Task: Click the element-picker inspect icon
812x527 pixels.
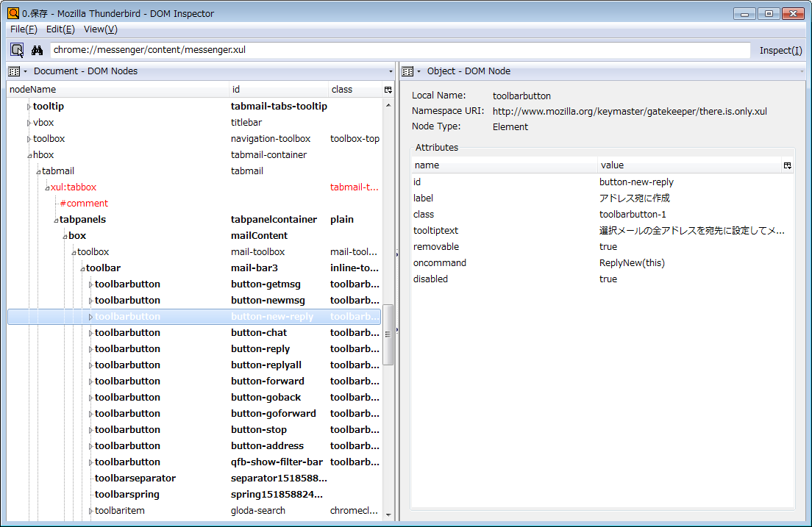Action: (17, 50)
